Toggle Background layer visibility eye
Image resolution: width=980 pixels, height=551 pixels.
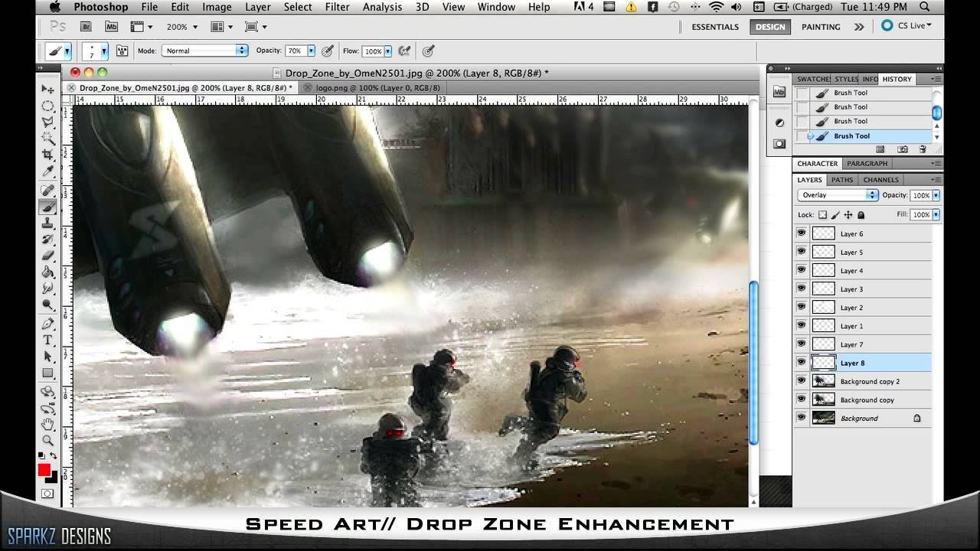pyautogui.click(x=802, y=418)
